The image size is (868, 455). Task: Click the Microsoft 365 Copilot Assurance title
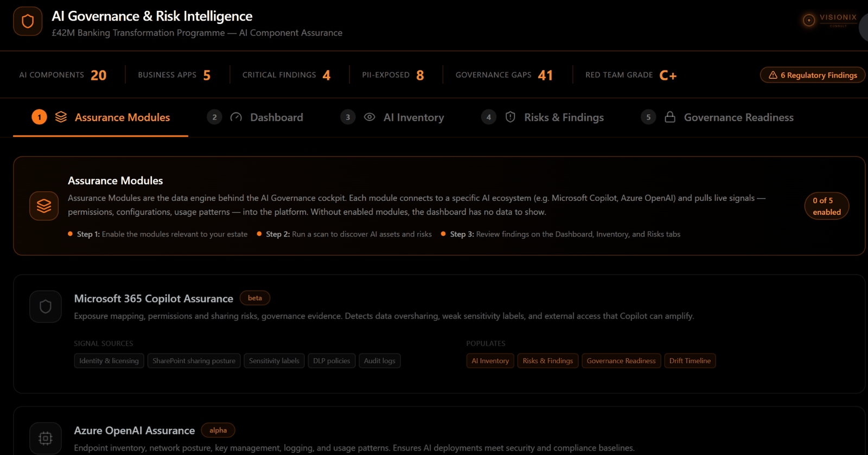pos(154,299)
